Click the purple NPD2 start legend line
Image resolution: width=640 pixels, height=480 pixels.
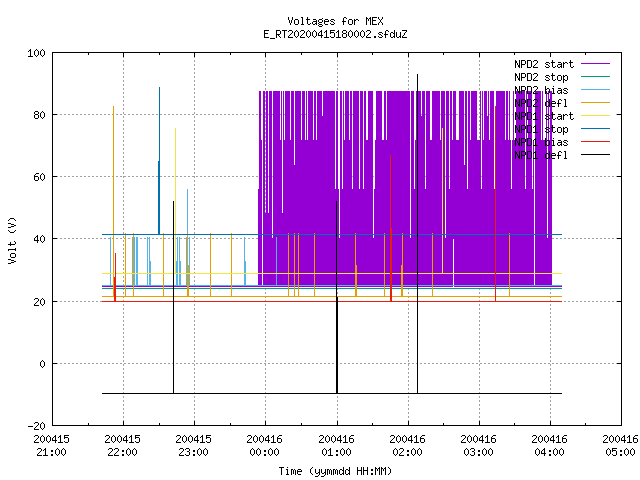pyautogui.click(x=595, y=64)
